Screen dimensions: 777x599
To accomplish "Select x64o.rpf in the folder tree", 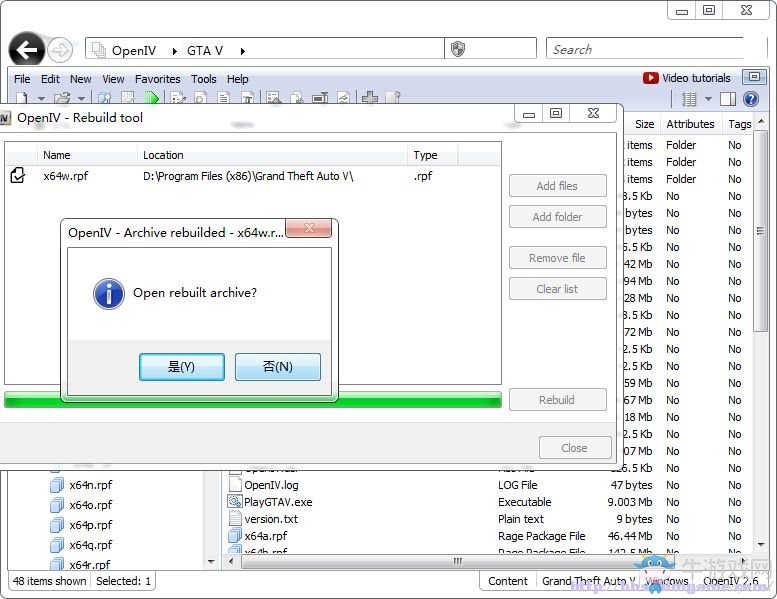I will point(90,505).
